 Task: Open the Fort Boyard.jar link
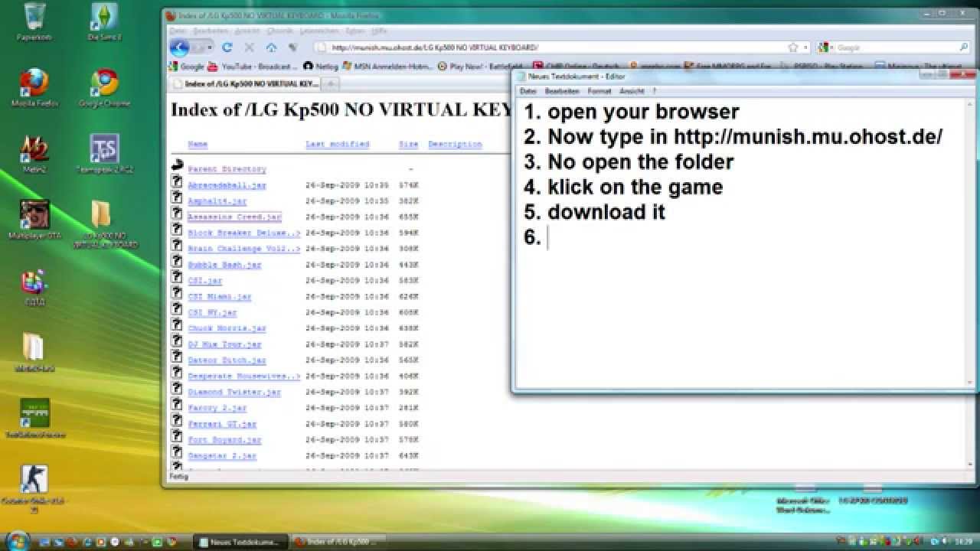(224, 440)
